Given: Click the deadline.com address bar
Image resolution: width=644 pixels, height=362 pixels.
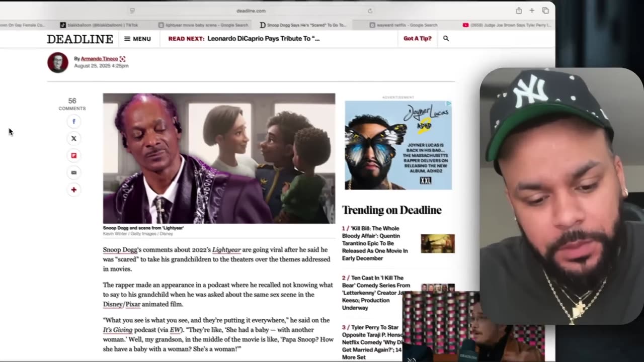Looking at the screenshot, I should tap(251, 11).
